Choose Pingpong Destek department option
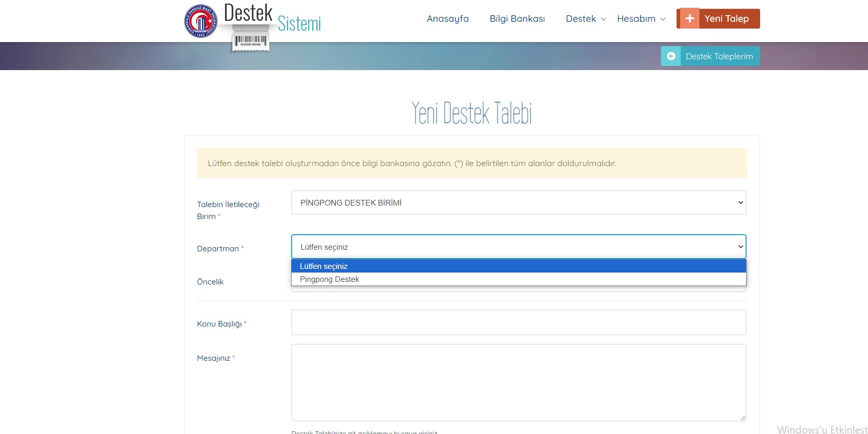 point(519,279)
